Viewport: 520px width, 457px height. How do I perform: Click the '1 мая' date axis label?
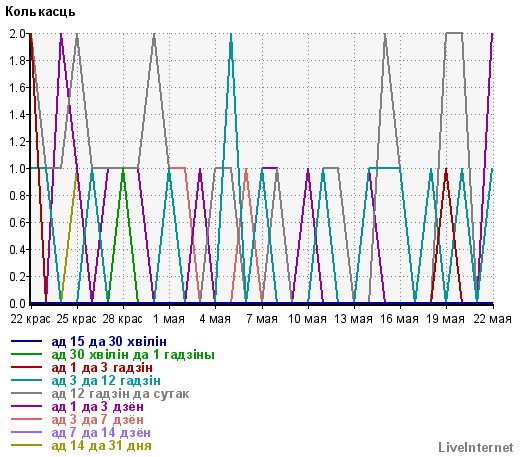tap(169, 319)
